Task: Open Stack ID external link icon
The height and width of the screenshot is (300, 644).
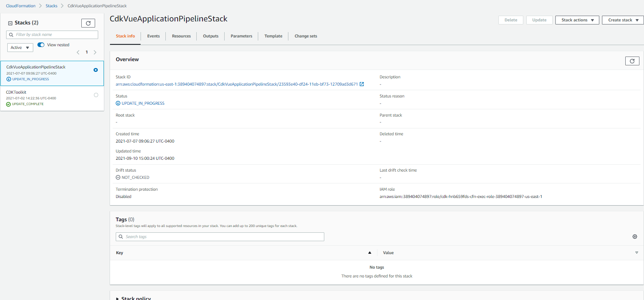Action: 362,84
